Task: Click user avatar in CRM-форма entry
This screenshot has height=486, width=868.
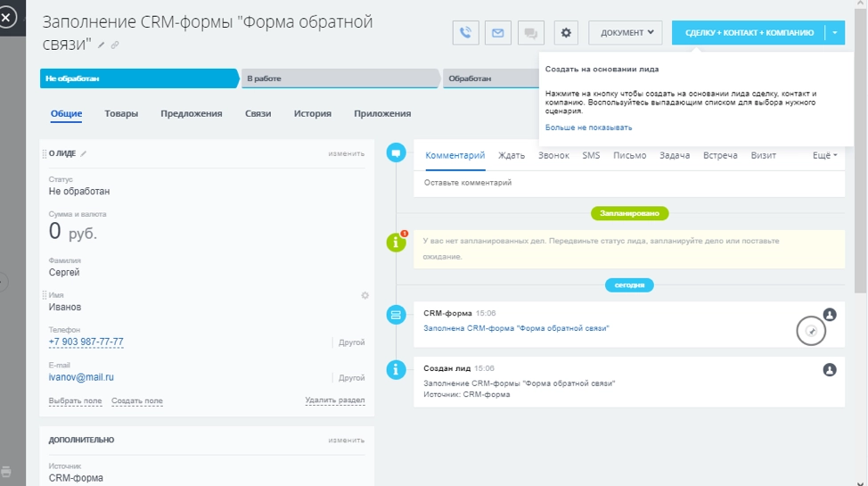Action: (830, 315)
